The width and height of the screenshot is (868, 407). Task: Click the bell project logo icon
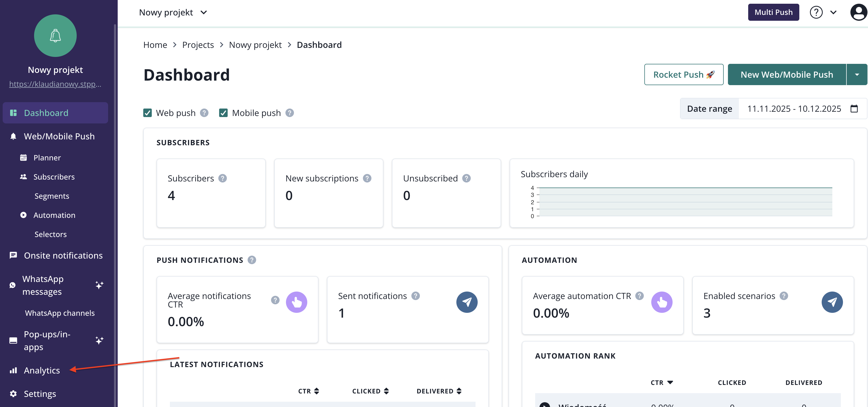(x=55, y=36)
